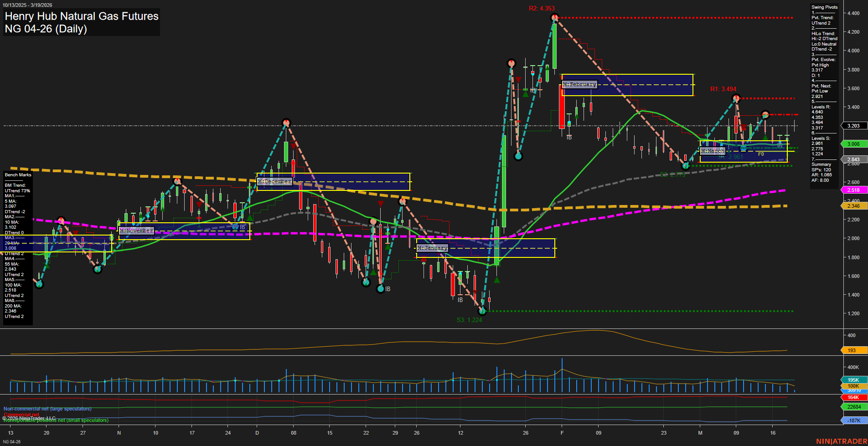Click the IB inside-bar marker below the January box
868x446 pixels.
[x=460, y=300]
